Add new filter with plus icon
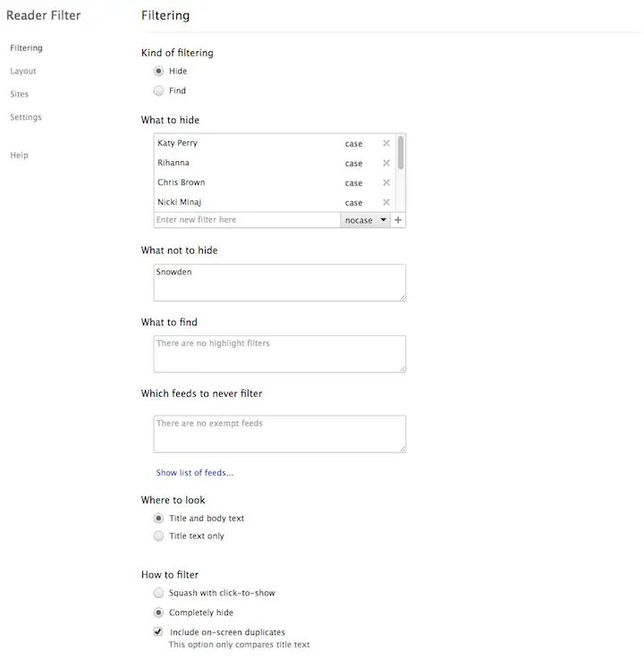This screenshot has width=644, height=659. pyautogui.click(x=398, y=220)
